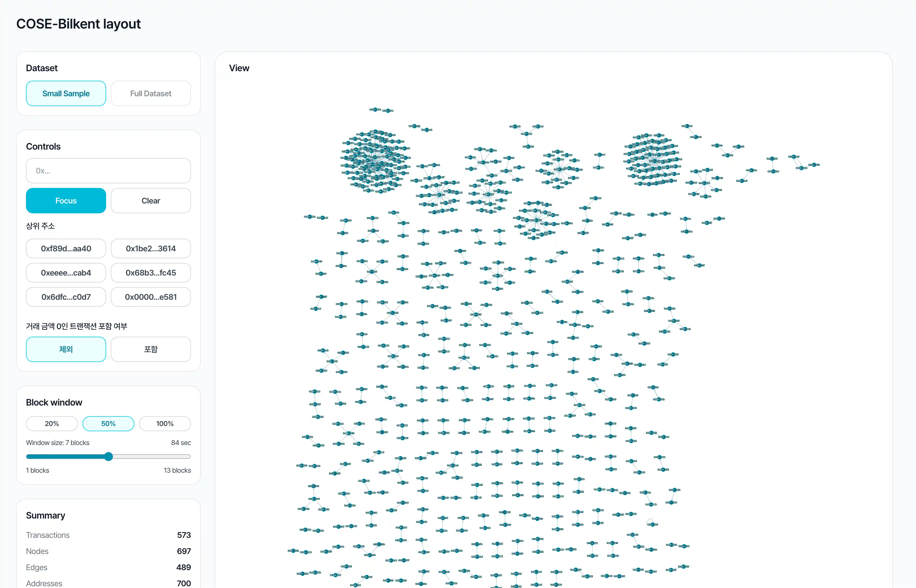Image resolution: width=916 pixels, height=588 pixels.
Task: Select 제외 to exclude zero-value transactions
Action: tap(66, 349)
